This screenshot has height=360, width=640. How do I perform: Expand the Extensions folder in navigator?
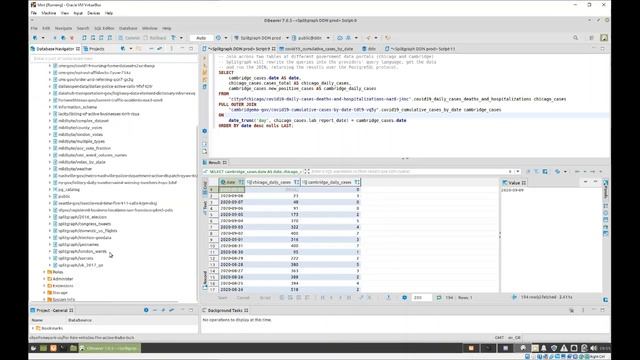point(44,286)
